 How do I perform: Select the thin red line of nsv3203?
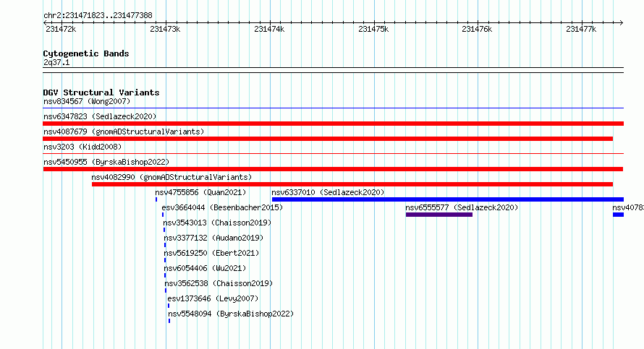pos(333,154)
